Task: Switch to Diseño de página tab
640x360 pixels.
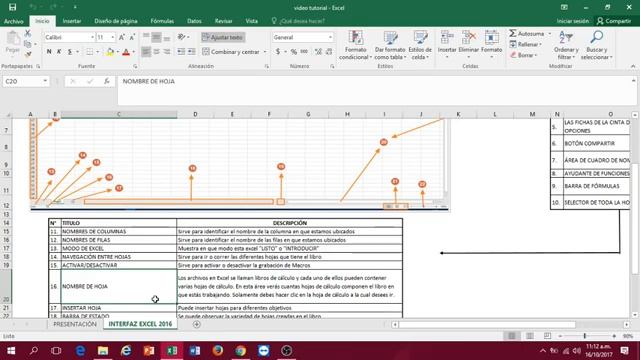Action: [116, 21]
